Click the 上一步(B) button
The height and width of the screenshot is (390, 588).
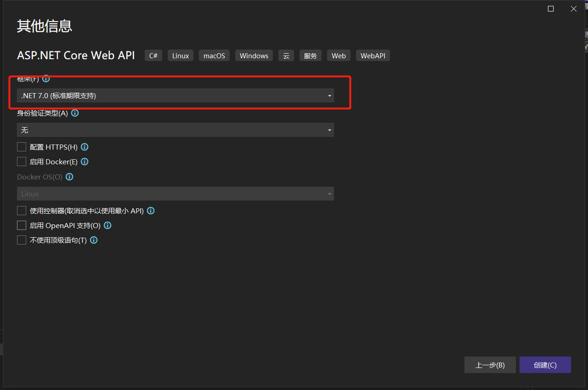490,365
